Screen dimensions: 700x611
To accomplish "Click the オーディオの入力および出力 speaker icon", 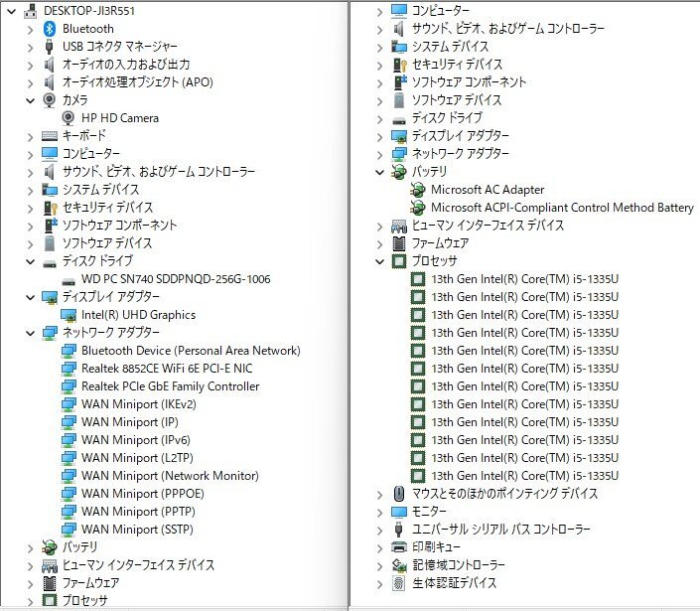I will click(x=49, y=65).
